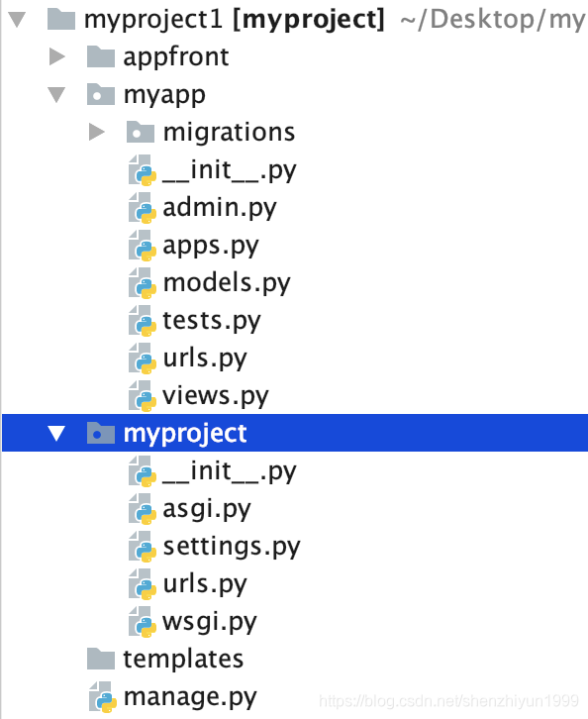Click Python file icon for models.py
588x719 pixels.
(x=143, y=283)
